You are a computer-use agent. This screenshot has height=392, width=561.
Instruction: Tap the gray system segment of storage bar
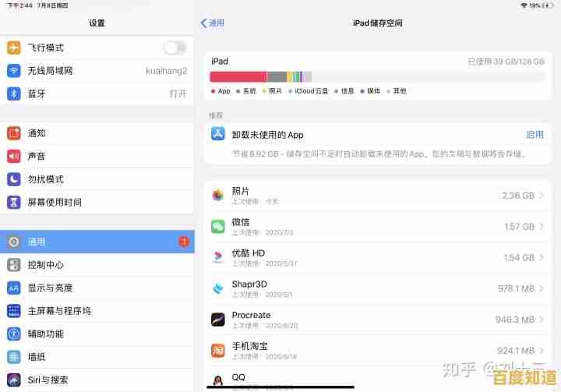(277, 76)
